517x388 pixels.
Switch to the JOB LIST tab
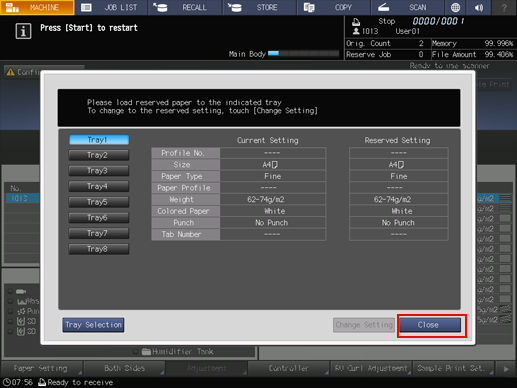[x=111, y=7]
